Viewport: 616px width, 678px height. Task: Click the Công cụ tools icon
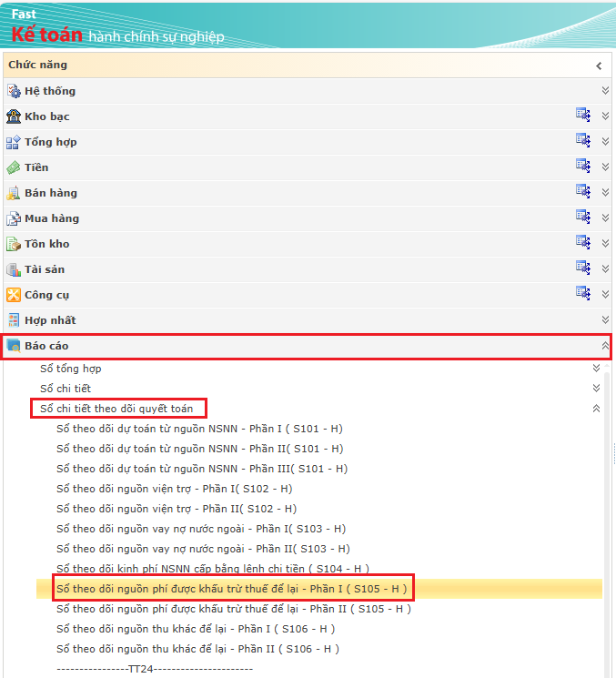tap(14, 296)
